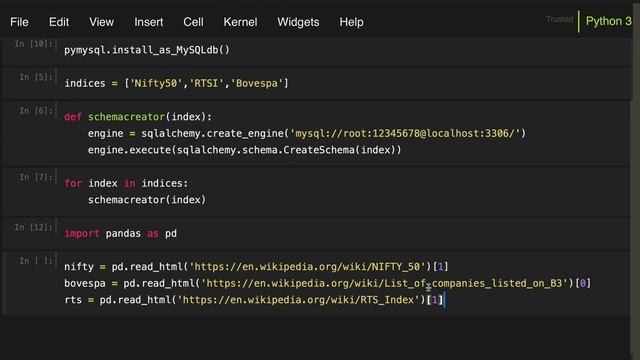Click the mysql connection string text
The width and height of the screenshot is (640, 360).
click(x=405, y=133)
